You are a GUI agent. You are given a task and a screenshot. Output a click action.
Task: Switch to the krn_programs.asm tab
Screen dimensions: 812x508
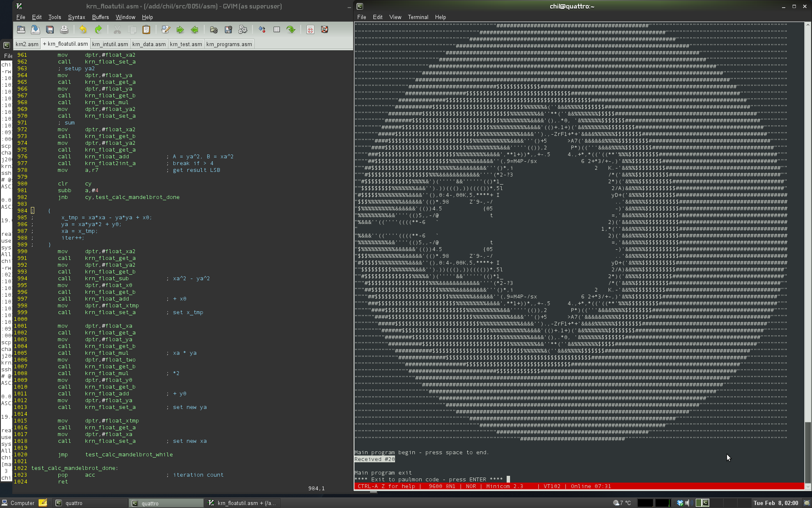click(229, 44)
